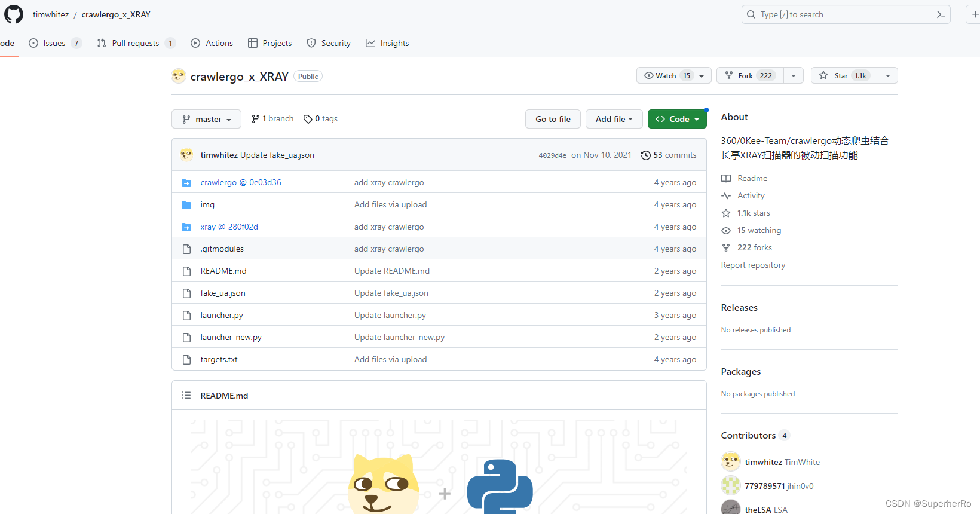Click the timwhitez owner link in breadcrumb
The height and width of the screenshot is (514, 980).
pyautogui.click(x=51, y=14)
